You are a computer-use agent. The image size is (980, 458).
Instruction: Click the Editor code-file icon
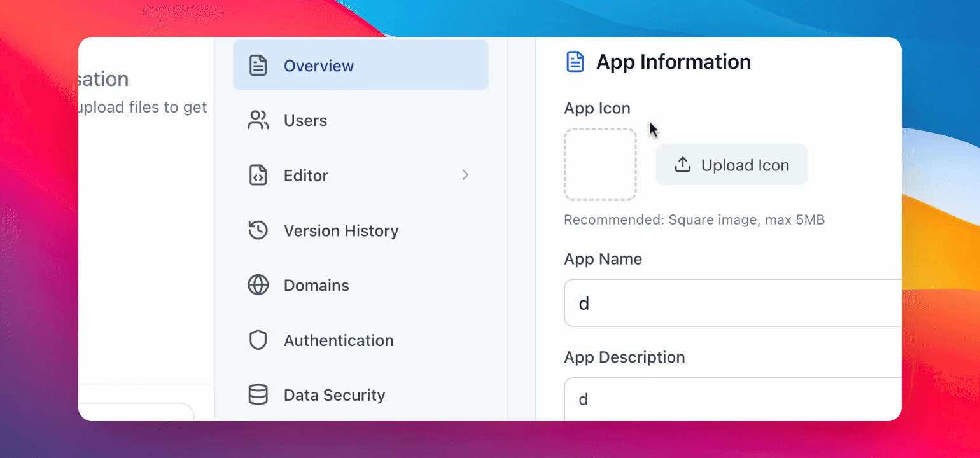click(258, 176)
